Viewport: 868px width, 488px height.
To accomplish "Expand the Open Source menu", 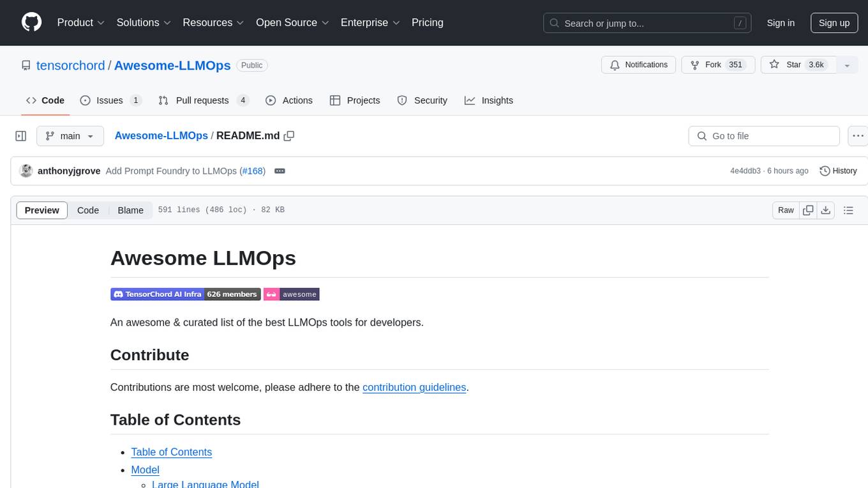I will tap(292, 22).
